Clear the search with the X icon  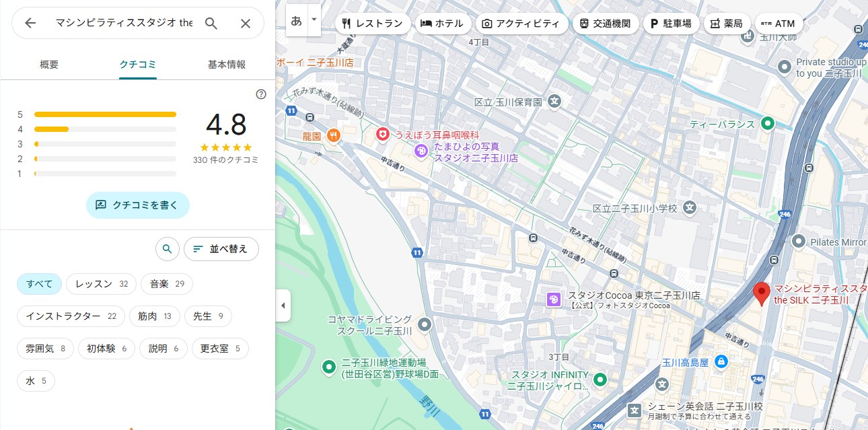click(x=246, y=24)
